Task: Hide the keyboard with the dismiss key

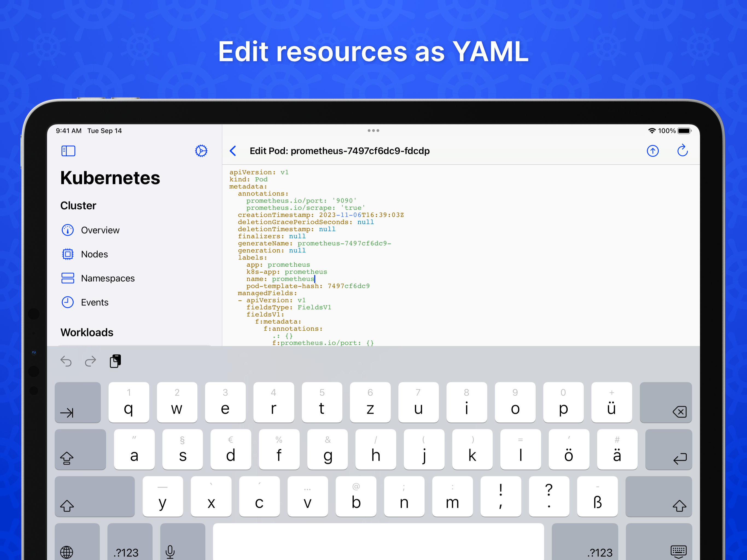Action: pyautogui.click(x=658, y=542)
